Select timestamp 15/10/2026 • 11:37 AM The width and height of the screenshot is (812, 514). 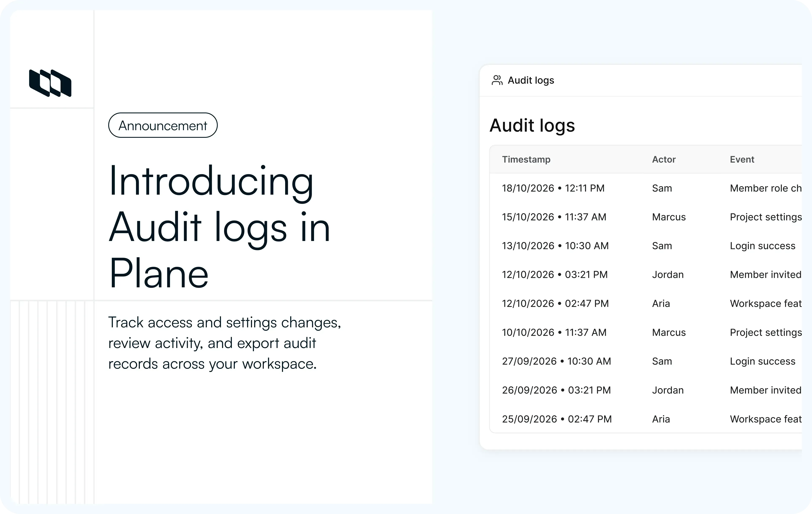(554, 217)
